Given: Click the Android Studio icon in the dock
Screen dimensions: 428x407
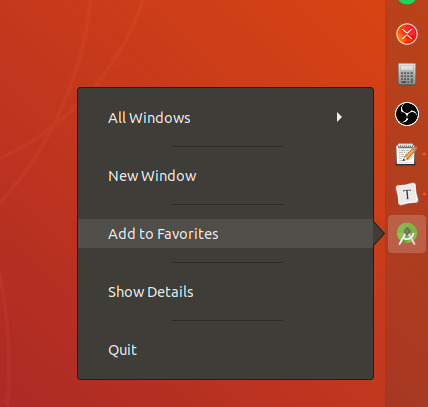Looking at the screenshot, I should click(x=407, y=234).
